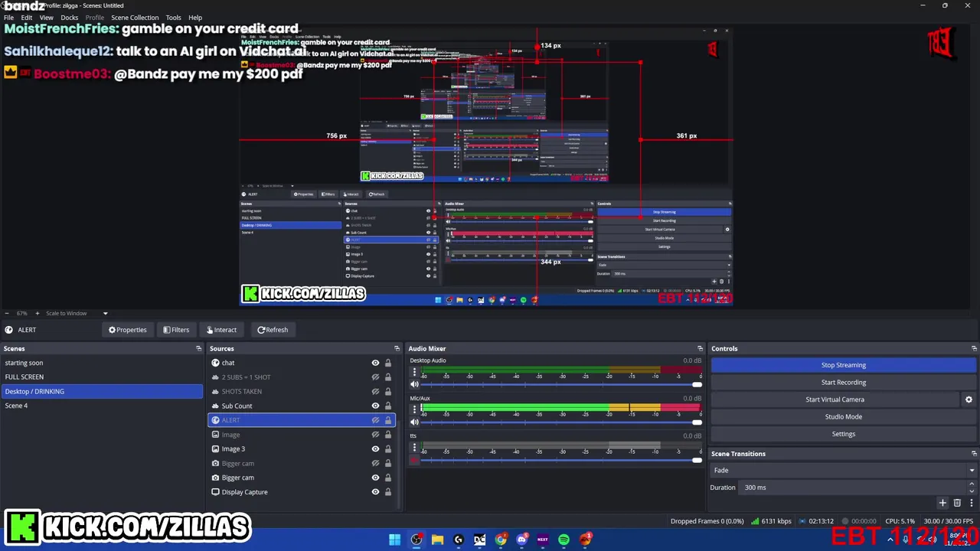The height and width of the screenshot is (551, 980).
Task: Lock toggle for Sub Count source
Action: pos(387,406)
